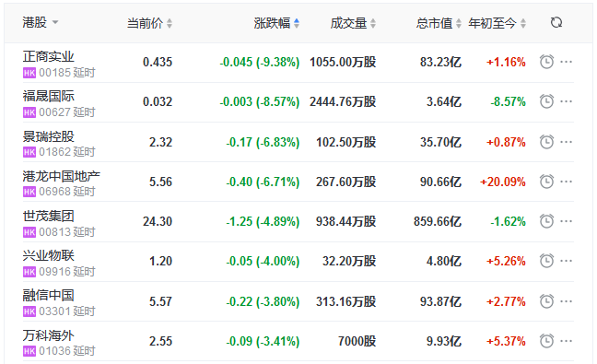Set price alert for 融信中国
Viewport: 597px width, 364px height.
546,301
